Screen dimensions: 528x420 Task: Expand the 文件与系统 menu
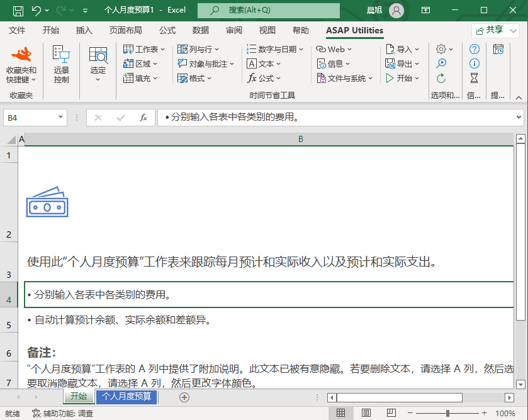pyautogui.click(x=345, y=79)
